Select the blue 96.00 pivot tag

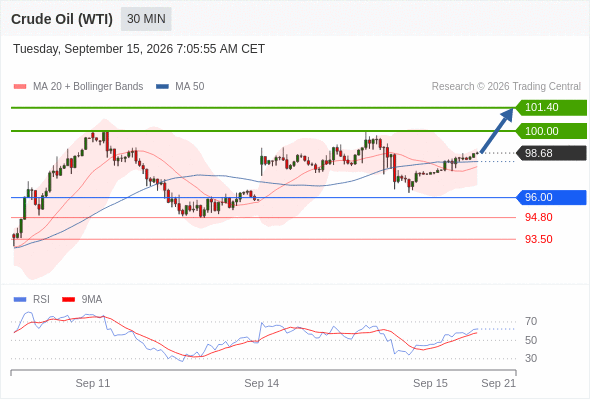(551, 197)
